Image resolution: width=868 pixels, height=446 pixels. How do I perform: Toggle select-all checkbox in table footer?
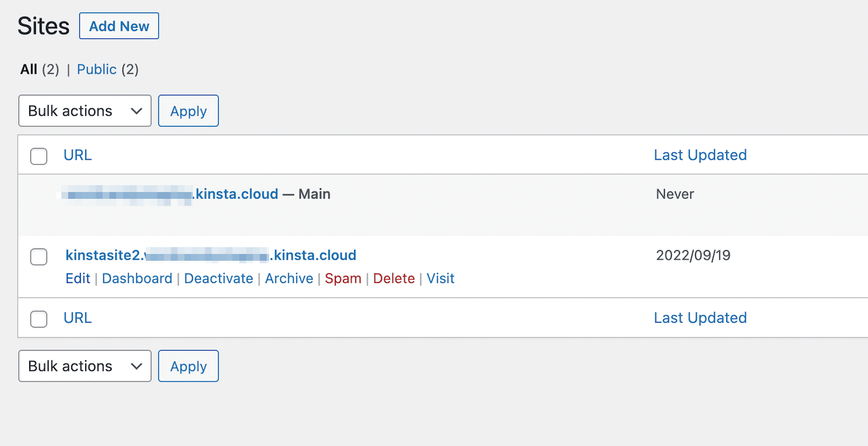click(39, 319)
